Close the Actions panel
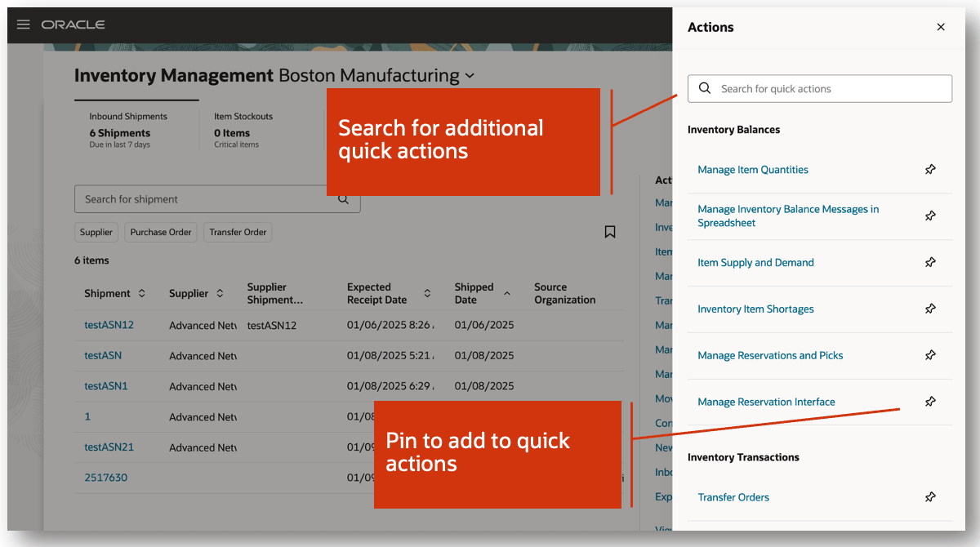Viewport: 980px width, 547px height. tap(941, 27)
